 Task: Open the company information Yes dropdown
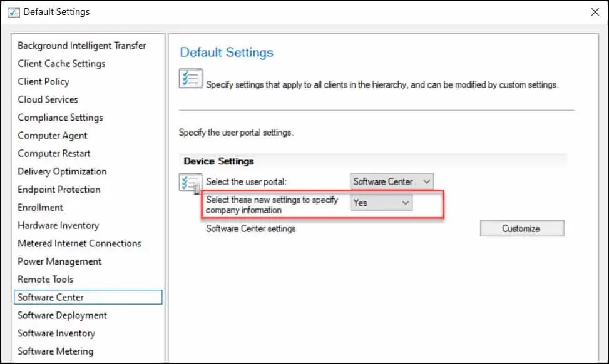[x=381, y=202]
